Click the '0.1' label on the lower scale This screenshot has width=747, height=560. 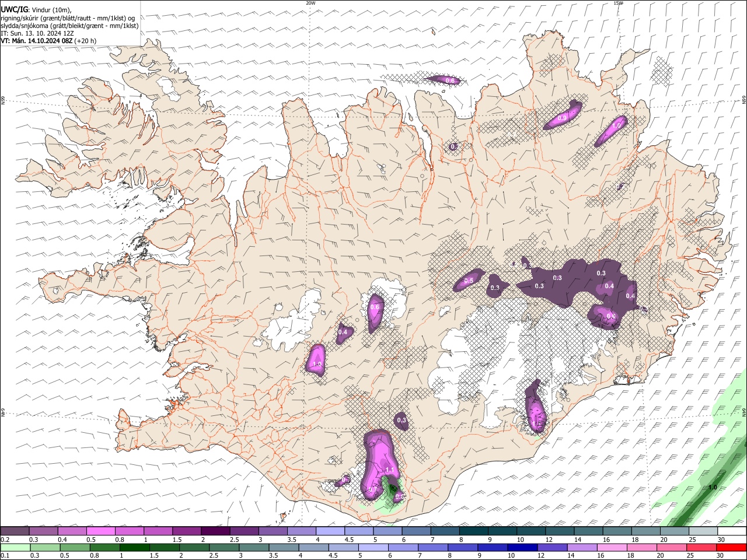5,555
